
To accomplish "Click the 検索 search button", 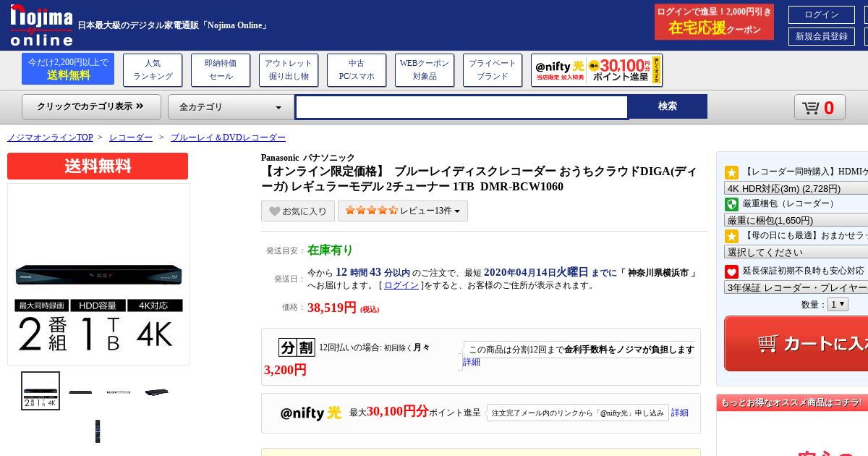I will 668,106.
